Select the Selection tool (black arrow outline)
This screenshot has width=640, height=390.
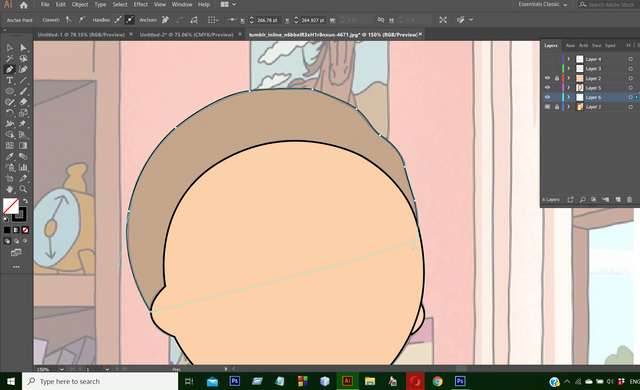[x=9, y=48]
